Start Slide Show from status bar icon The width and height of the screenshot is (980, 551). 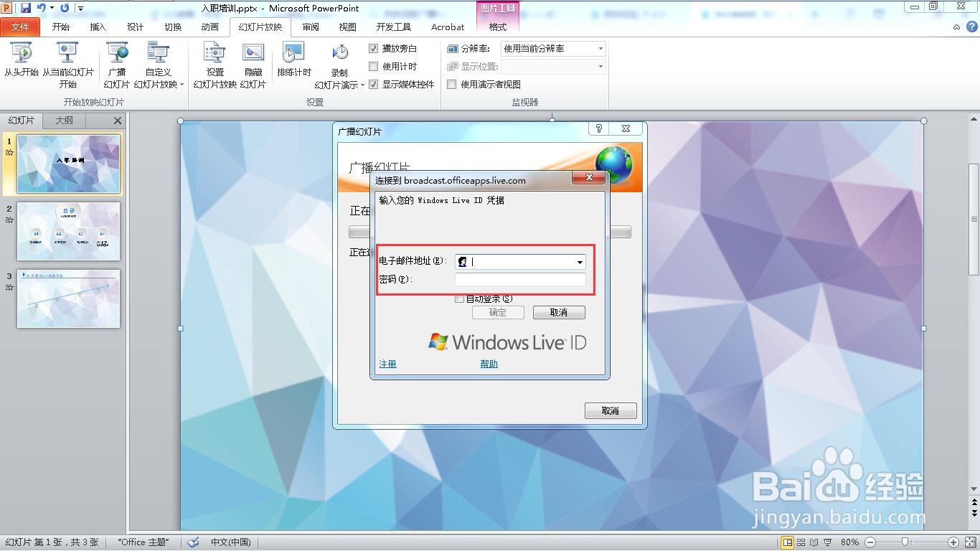[x=828, y=542]
